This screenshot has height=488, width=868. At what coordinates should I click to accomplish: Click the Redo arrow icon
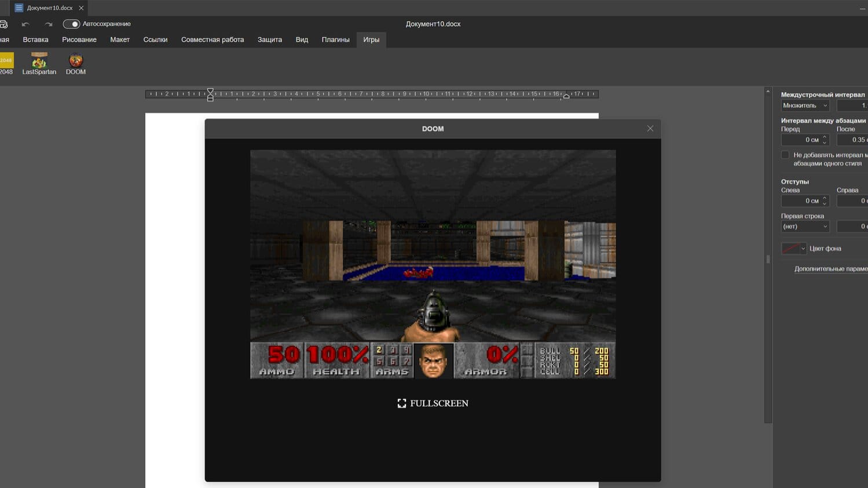point(48,24)
